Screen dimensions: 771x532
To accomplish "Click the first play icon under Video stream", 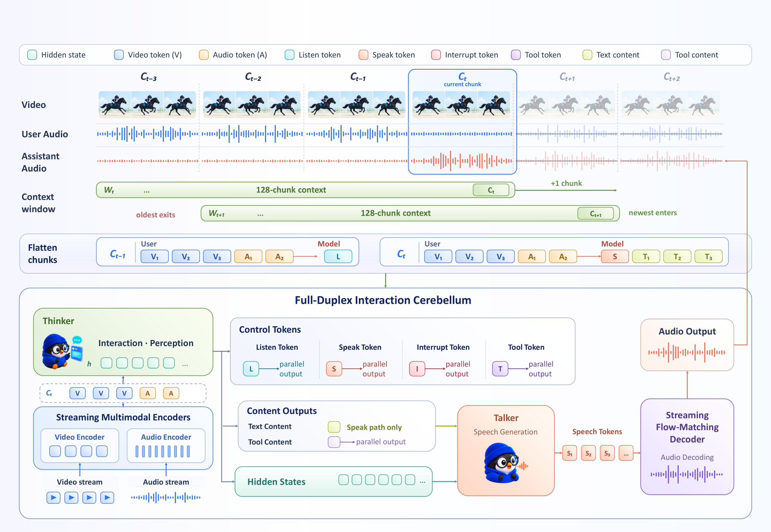I will click(x=53, y=498).
